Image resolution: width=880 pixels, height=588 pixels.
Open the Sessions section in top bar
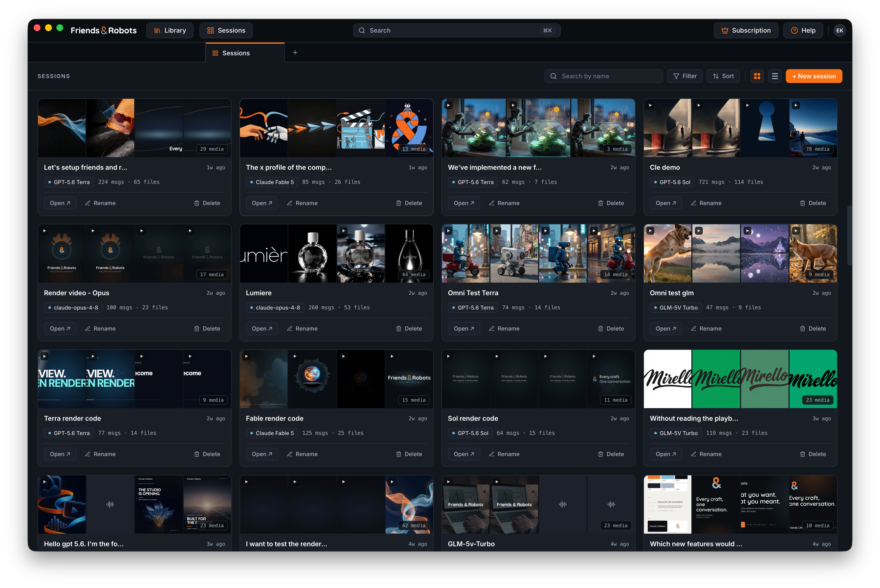(226, 30)
